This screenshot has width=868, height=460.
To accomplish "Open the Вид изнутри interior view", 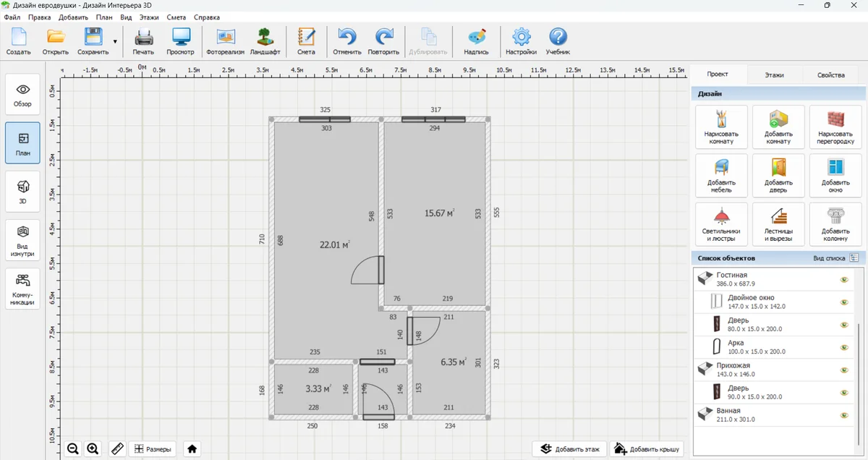I will point(23,240).
